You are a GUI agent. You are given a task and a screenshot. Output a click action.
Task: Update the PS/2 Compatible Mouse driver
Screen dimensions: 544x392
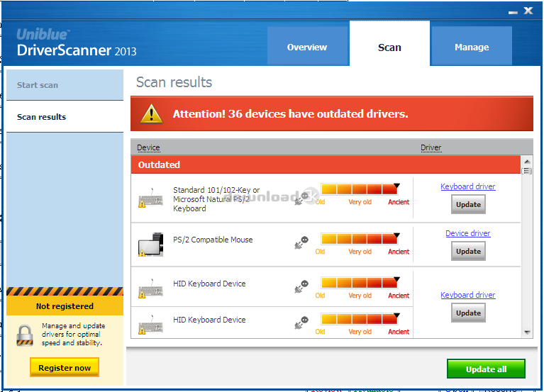468,251
